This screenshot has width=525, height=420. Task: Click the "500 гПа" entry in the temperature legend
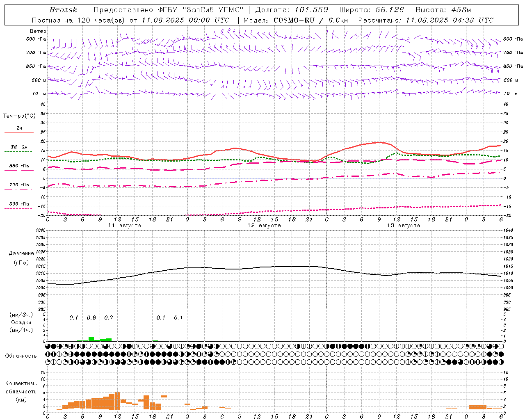pos(19,204)
